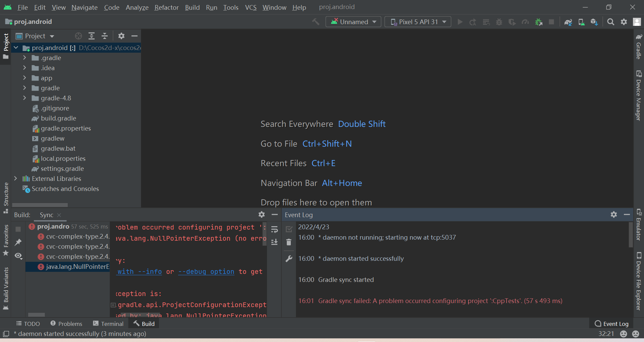
Task: Click the Sync Project with Gradle Files icon
Action: point(568,22)
